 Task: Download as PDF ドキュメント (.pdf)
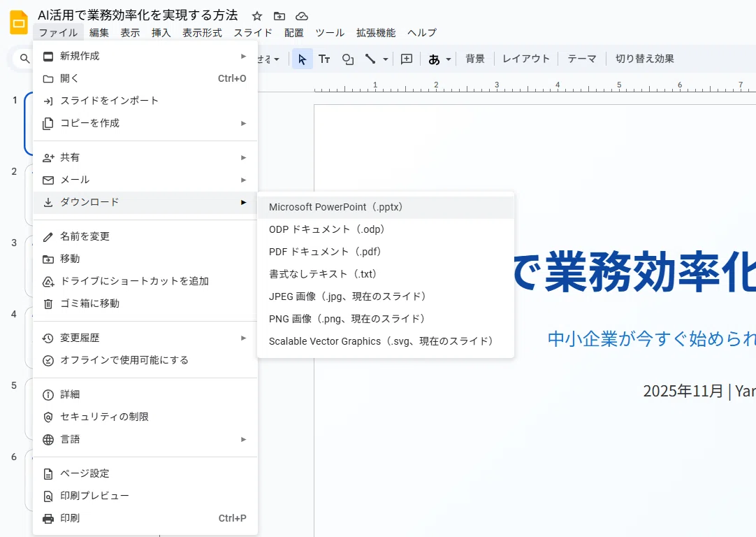[386, 252]
